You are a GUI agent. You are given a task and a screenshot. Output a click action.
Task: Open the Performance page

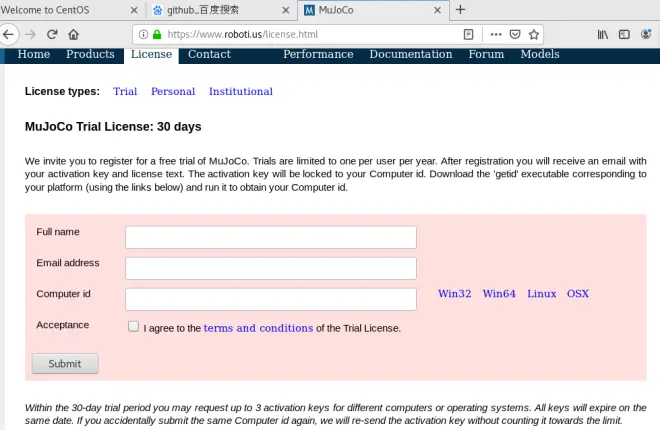[318, 54]
